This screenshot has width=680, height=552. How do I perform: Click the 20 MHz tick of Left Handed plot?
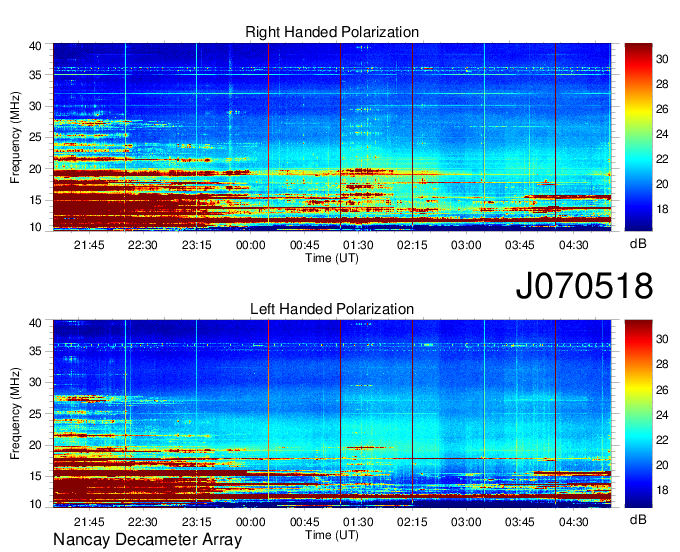click(35, 445)
